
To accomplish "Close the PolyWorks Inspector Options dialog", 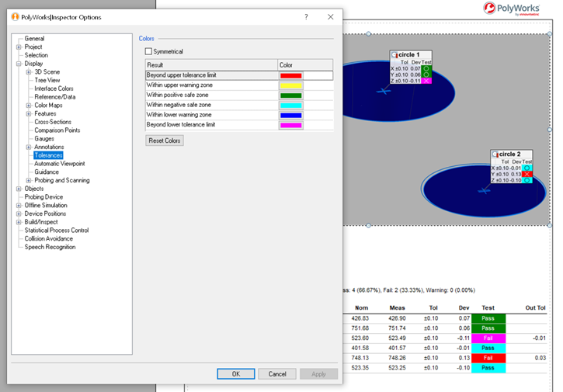I will point(331,17).
